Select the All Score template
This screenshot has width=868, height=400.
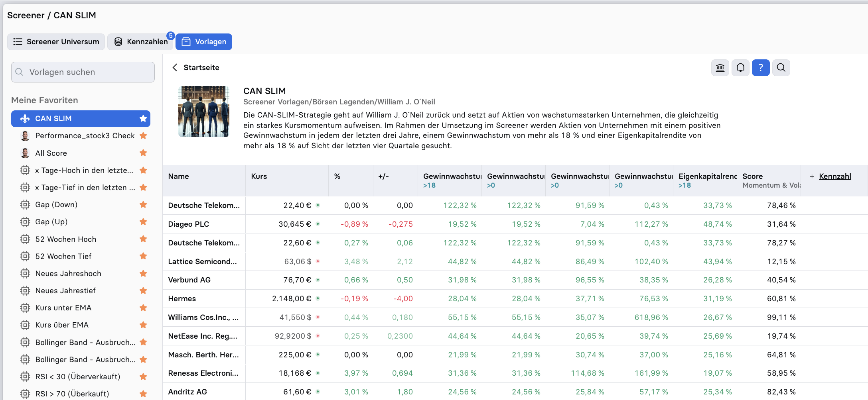(81, 153)
